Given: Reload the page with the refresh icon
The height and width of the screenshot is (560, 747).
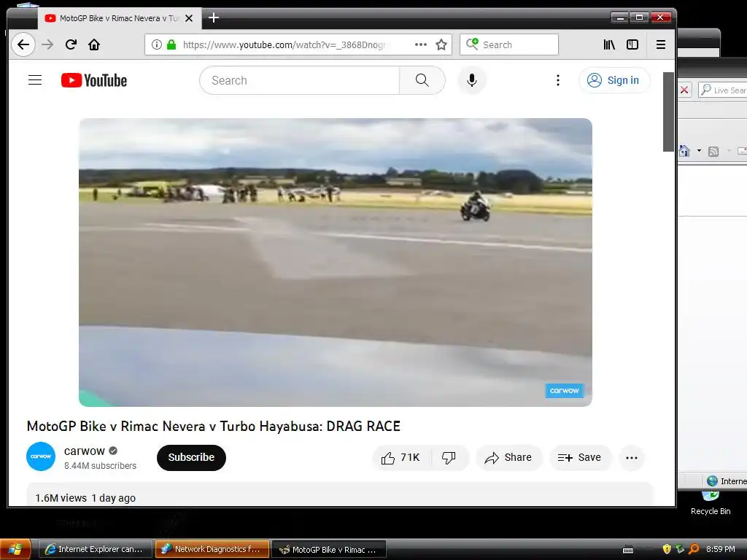Looking at the screenshot, I should coord(71,44).
